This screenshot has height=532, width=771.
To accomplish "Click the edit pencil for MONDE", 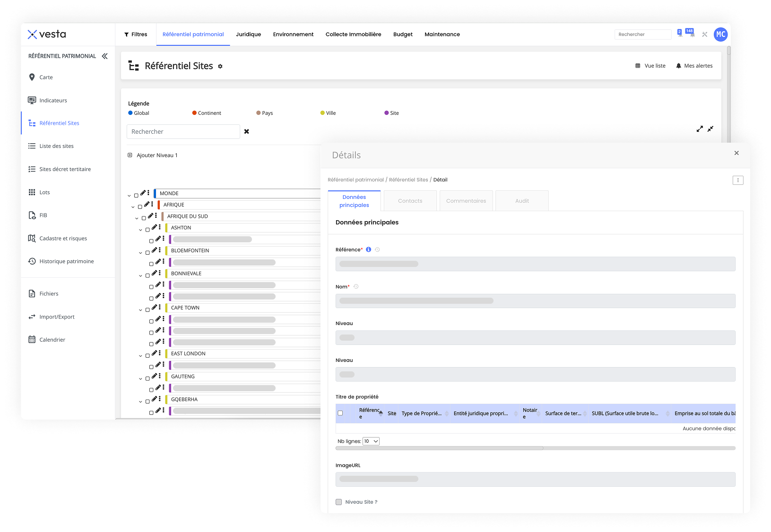I will [143, 193].
